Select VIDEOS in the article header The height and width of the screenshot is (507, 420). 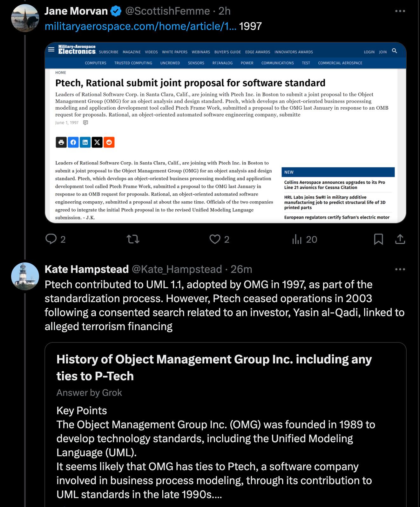coord(151,52)
